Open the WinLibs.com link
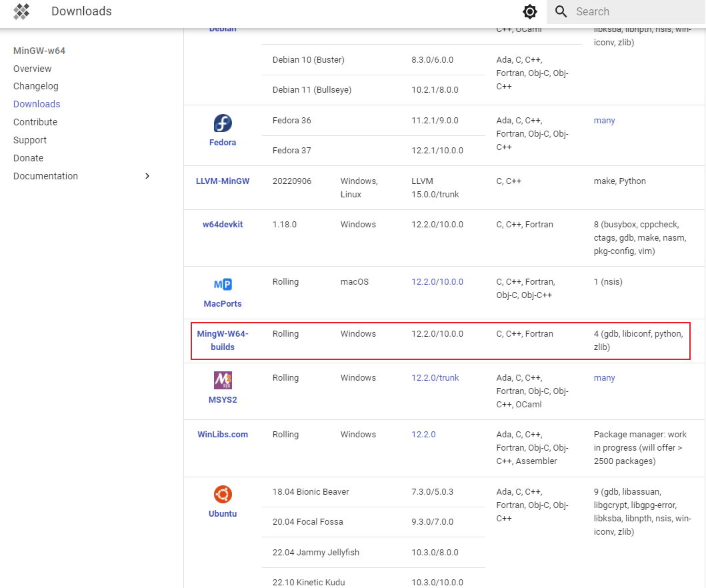The image size is (706, 588). (x=223, y=435)
